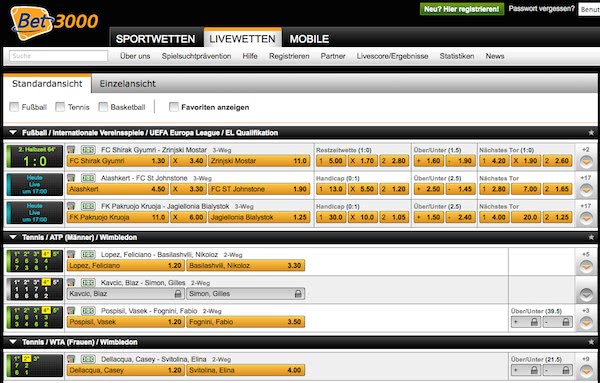
Task: Open live pitch icon for FC Shirak Gyumri match
Action: (88, 150)
